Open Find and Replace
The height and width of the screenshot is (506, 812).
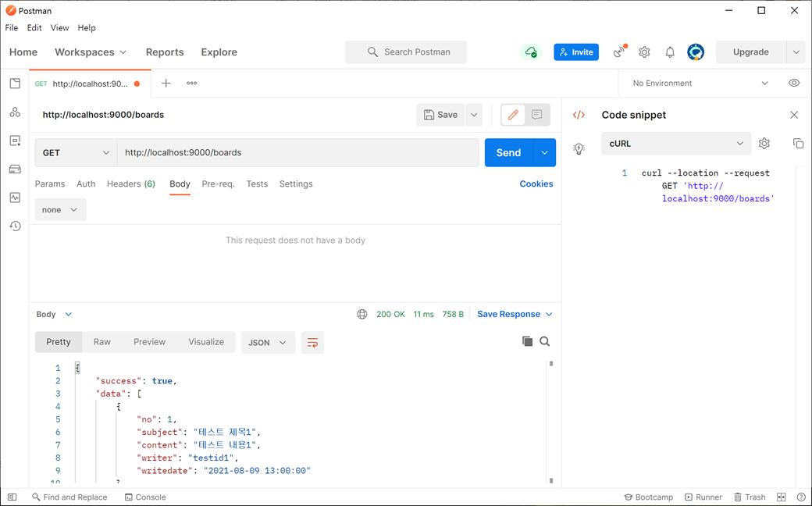[70, 497]
